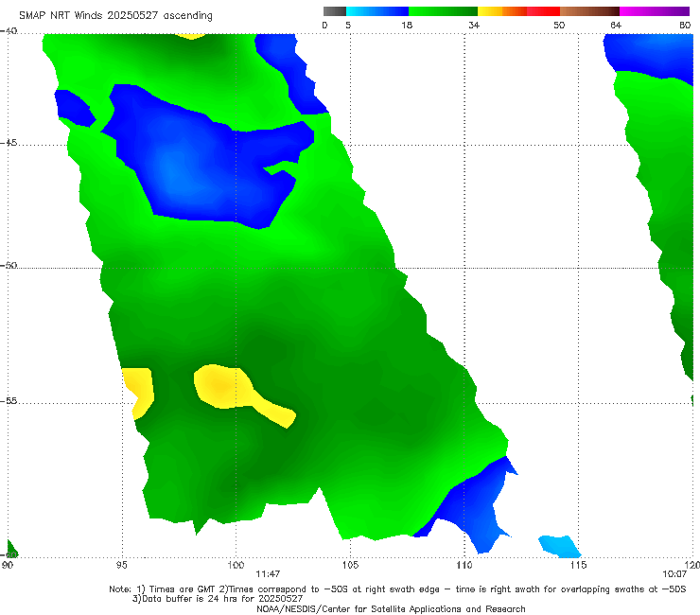The height and width of the screenshot is (615, 700).
Task: Click the color bar label '18'
Action: [x=407, y=25]
